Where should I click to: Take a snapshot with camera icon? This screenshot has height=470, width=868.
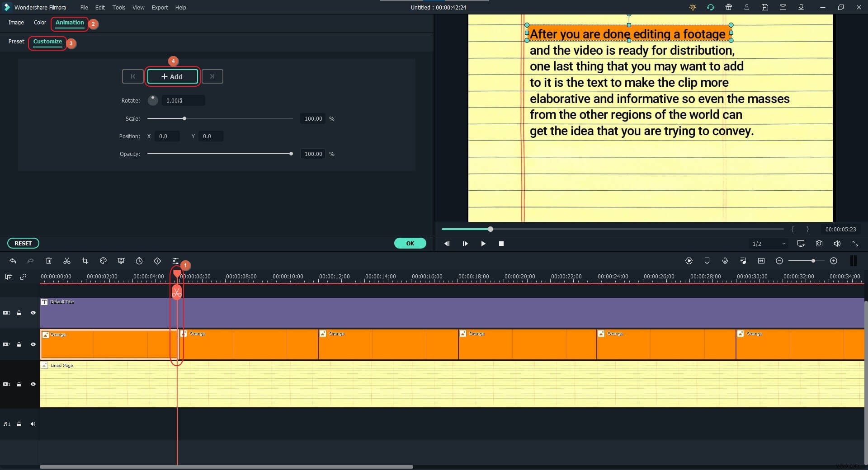819,244
